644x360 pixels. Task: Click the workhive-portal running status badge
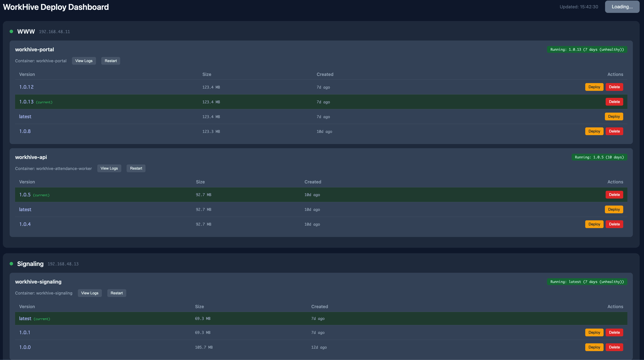587,49
